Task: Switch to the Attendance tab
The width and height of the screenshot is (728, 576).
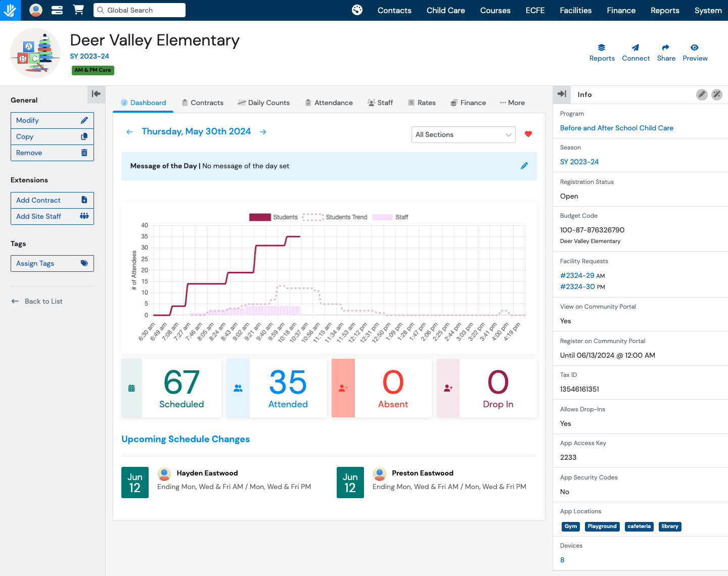Action: click(x=329, y=103)
